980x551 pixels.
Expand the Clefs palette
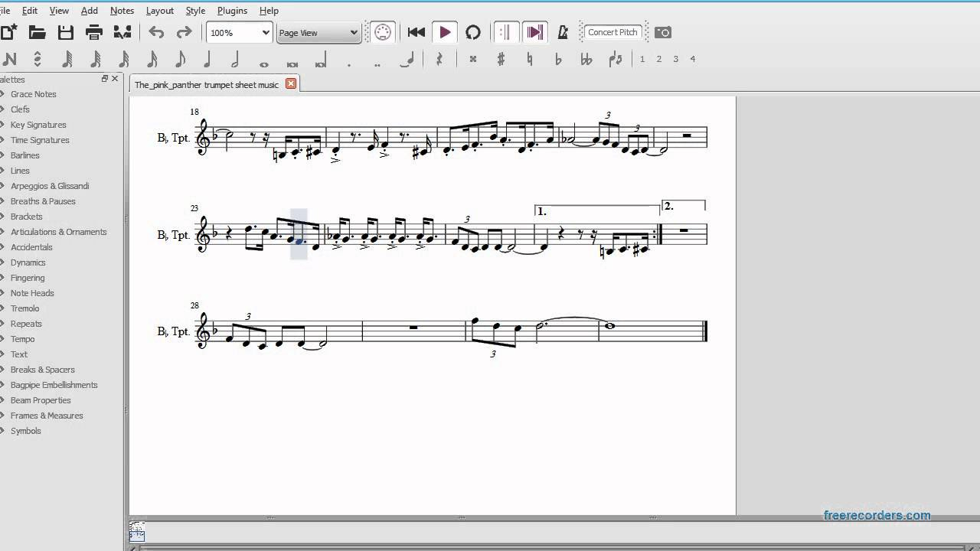coord(20,109)
